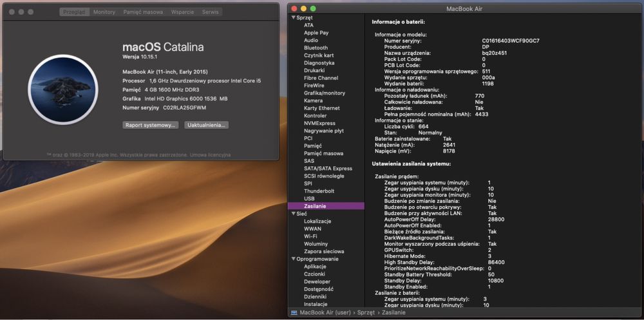Select Bluetooth in the sidebar
This screenshot has height=320, width=644.
(x=316, y=48)
